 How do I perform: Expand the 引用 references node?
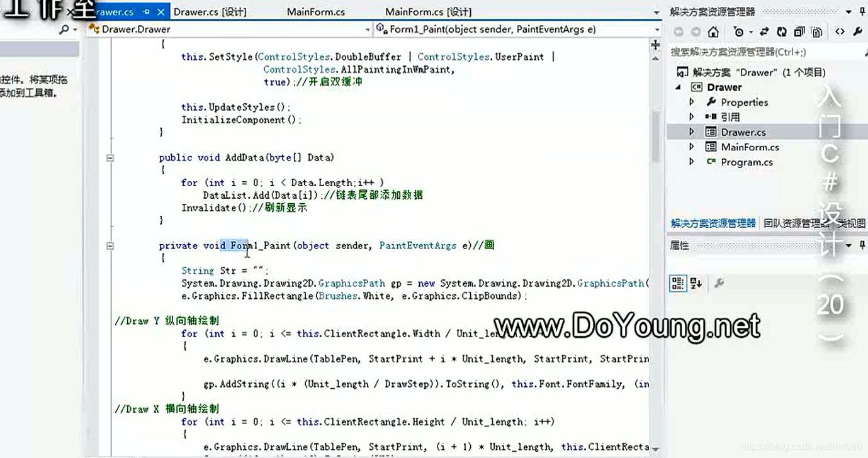(692, 117)
